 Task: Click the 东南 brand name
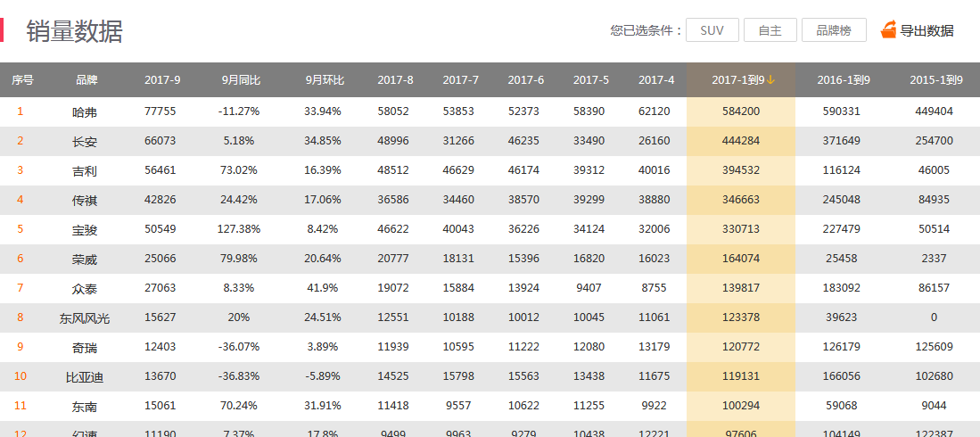(85, 407)
